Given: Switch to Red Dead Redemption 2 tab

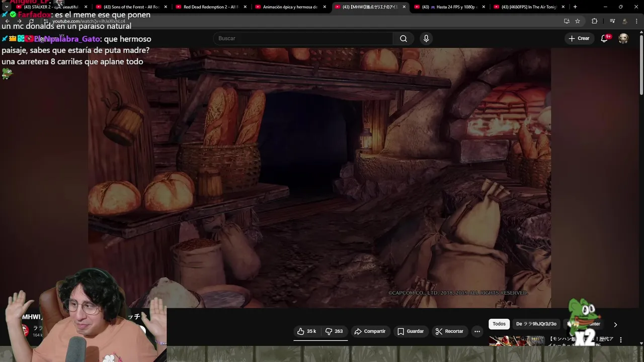Looking at the screenshot, I should [x=210, y=7].
